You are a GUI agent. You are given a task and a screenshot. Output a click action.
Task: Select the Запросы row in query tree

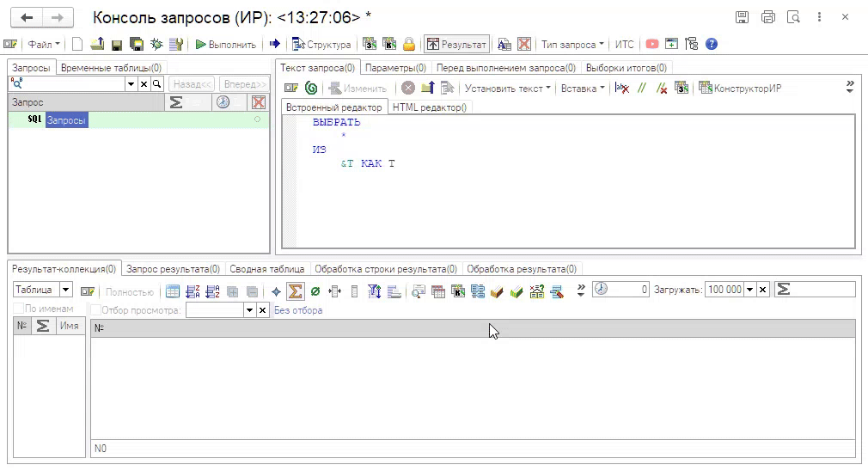tap(66, 121)
